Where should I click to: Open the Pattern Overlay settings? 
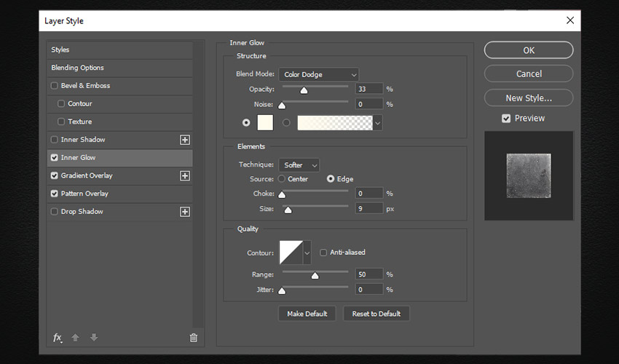tap(84, 194)
